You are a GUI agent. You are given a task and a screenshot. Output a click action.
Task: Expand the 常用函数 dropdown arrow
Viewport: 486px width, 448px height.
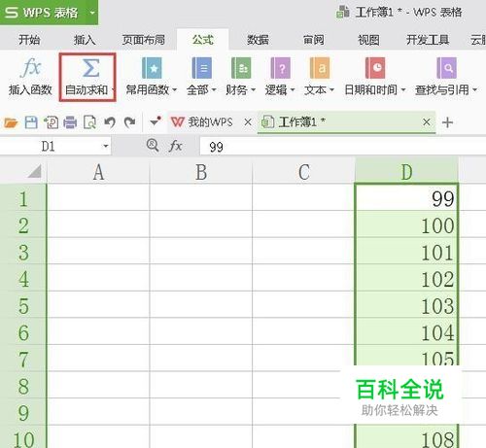tap(175, 89)
